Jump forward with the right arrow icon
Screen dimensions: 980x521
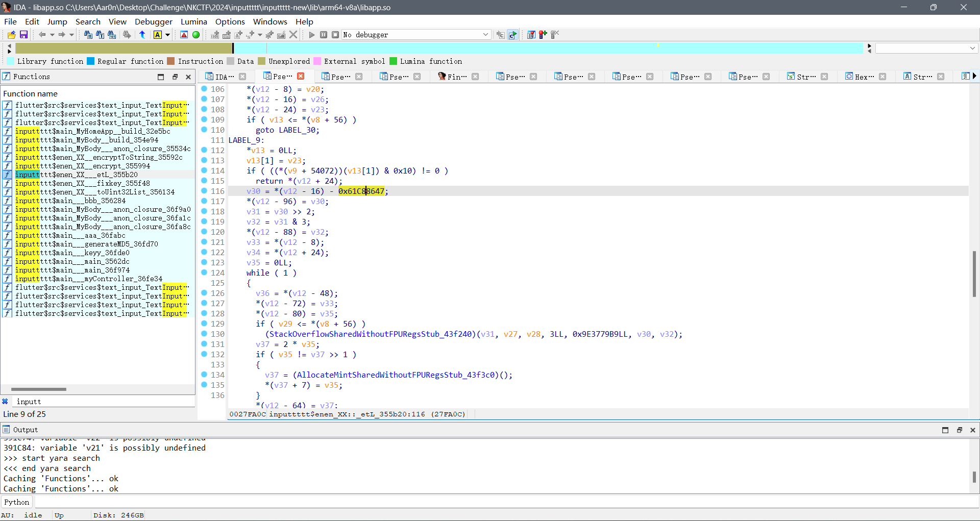(x=62, y=35)
